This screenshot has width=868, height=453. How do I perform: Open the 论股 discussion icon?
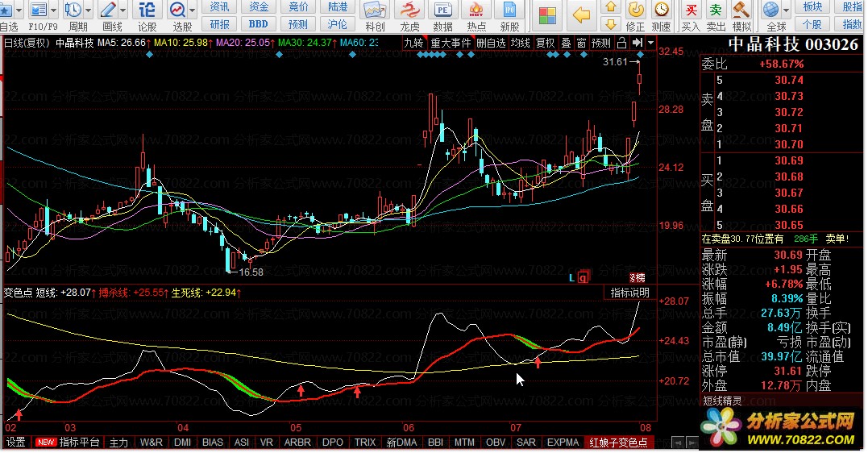147,10
